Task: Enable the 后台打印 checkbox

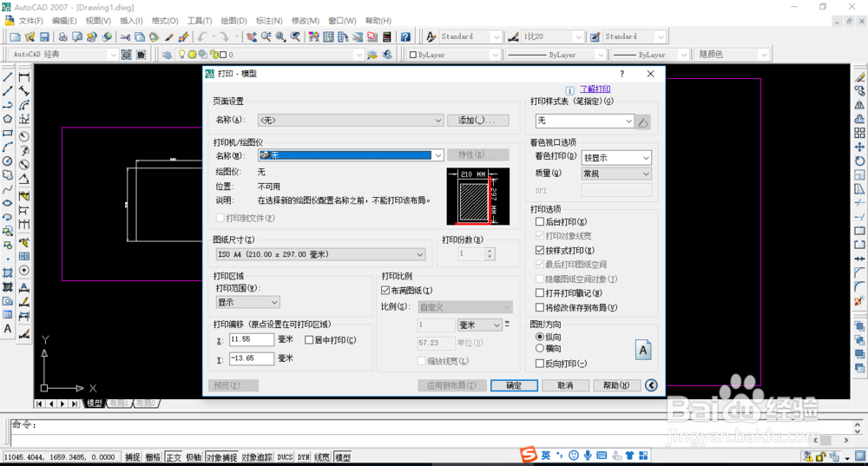Action: click(540, 222)
